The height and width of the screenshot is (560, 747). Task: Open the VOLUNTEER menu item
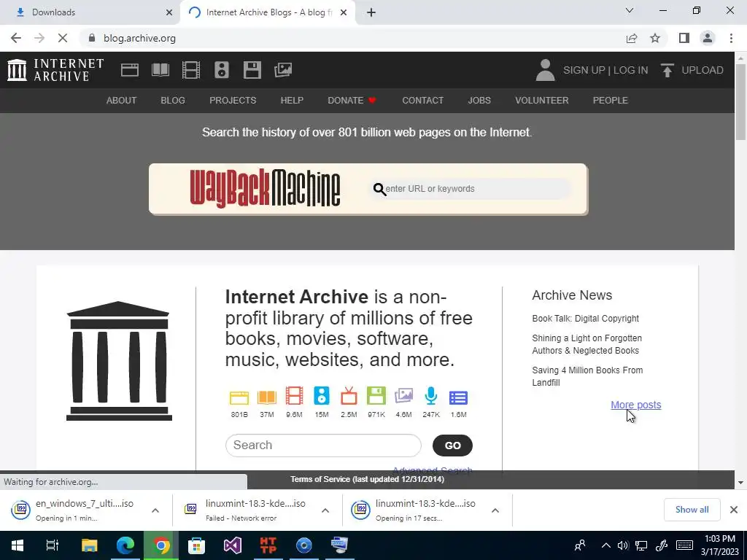tap(542, 101)
